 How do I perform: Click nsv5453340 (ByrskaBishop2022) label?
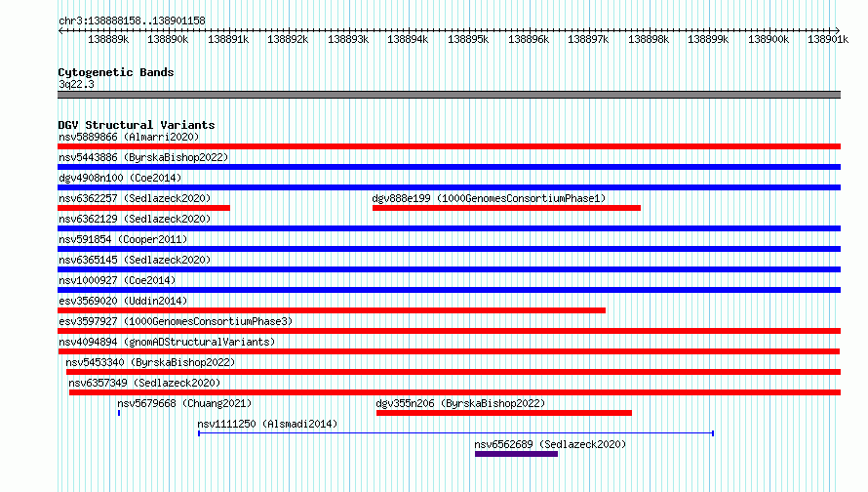point(150,362)
